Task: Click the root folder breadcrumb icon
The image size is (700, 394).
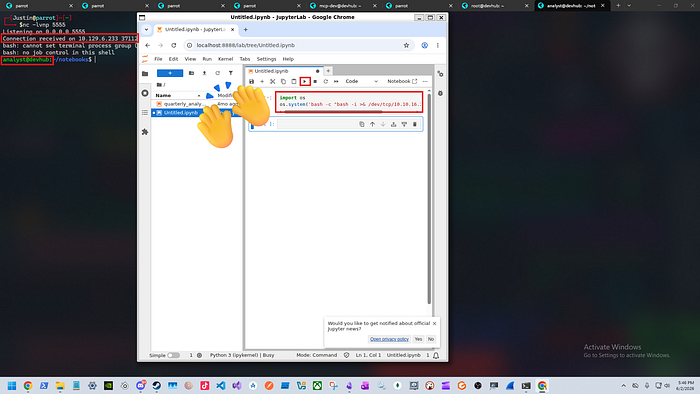Action: (x=159, y=85)
